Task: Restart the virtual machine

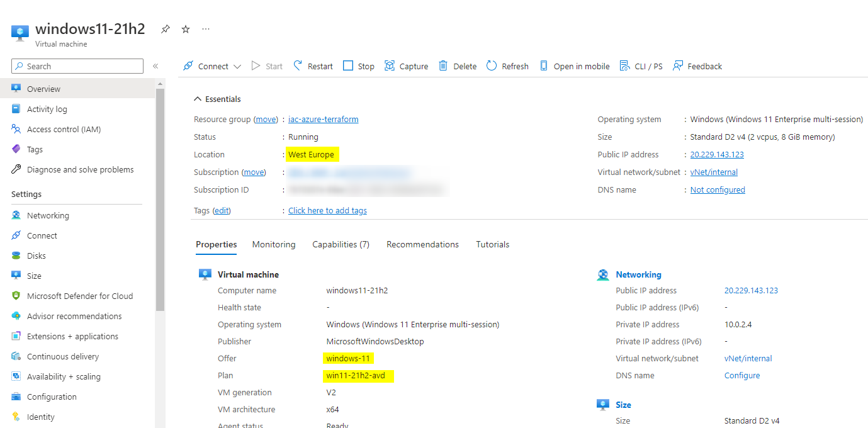Action: tap(313, 66)
